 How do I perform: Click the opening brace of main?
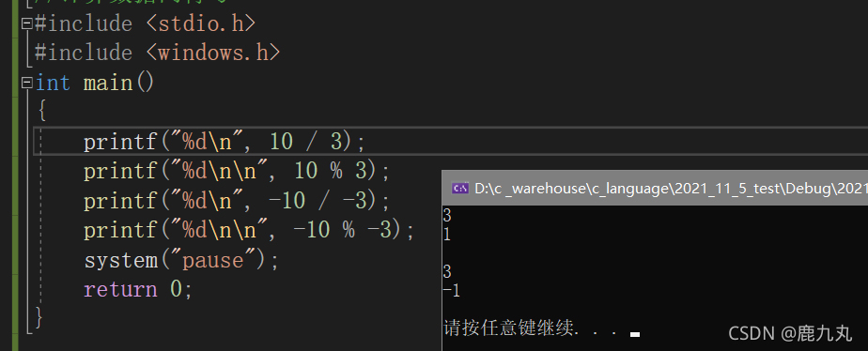click(x=41, y=111)
